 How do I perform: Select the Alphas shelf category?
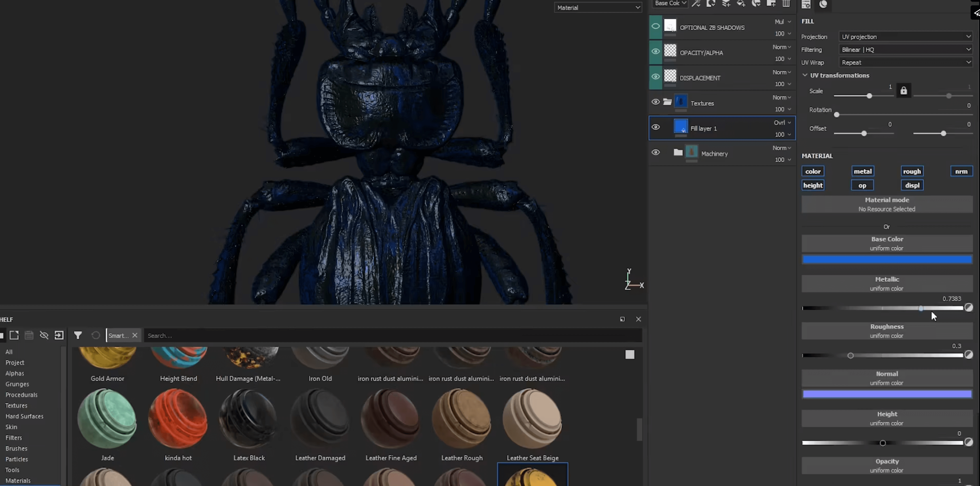click(x=15, y=373)
